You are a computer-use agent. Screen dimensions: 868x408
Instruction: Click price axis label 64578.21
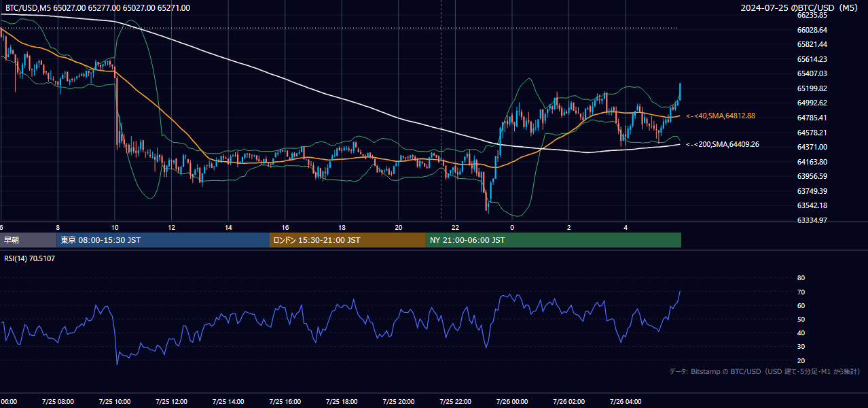(x=812, y=133)
